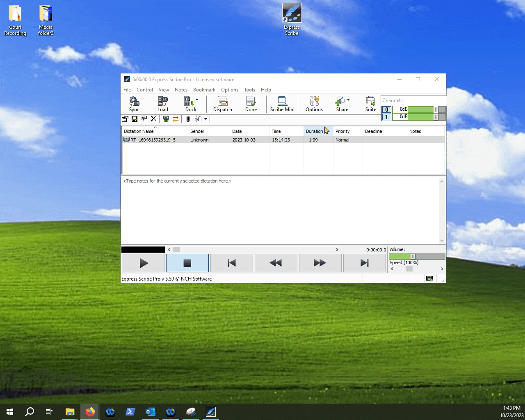This screenshot has height=420, width=525.
Task: Mute channel 0 with its pause toggle
Action: [x=436, y=110]
